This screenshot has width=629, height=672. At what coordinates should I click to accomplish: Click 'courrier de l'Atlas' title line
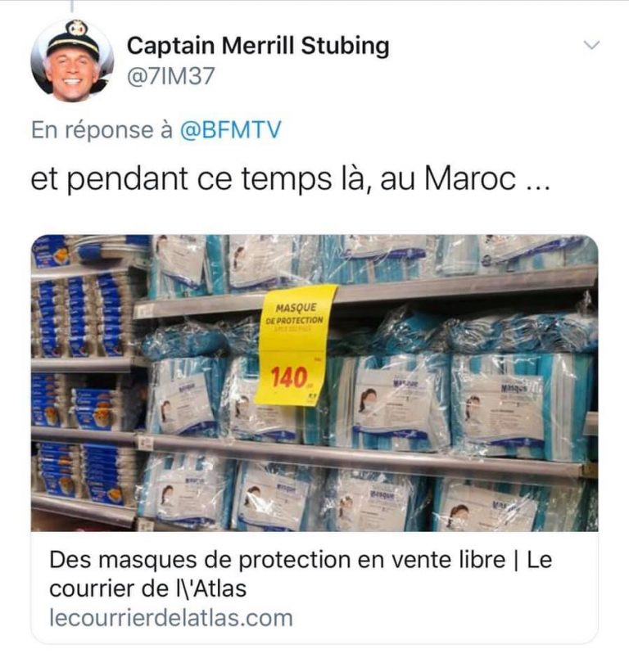click(147, 588)
